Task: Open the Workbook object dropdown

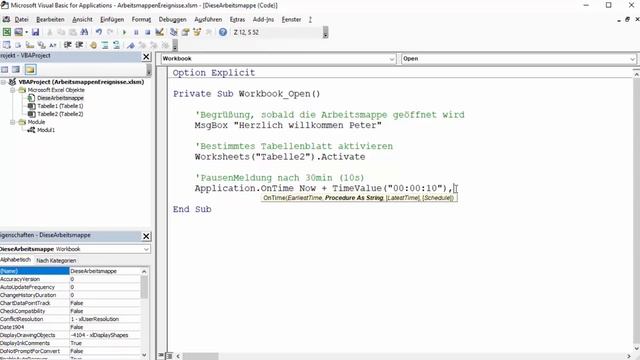Action: 391,59
